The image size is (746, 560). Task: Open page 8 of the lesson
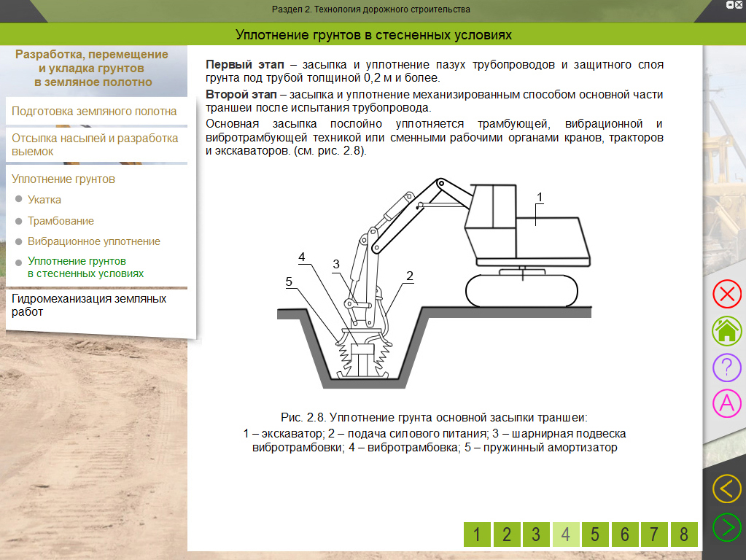coord(683,534)
